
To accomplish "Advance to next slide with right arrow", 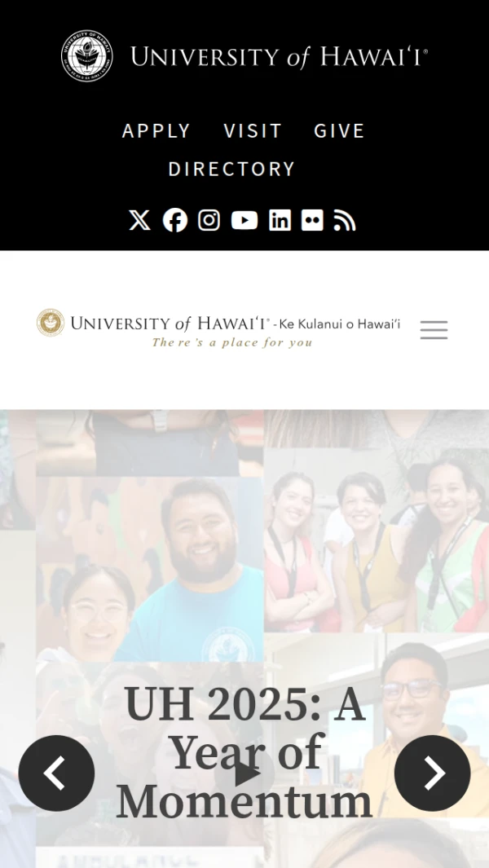I will [x=433, y=773].
